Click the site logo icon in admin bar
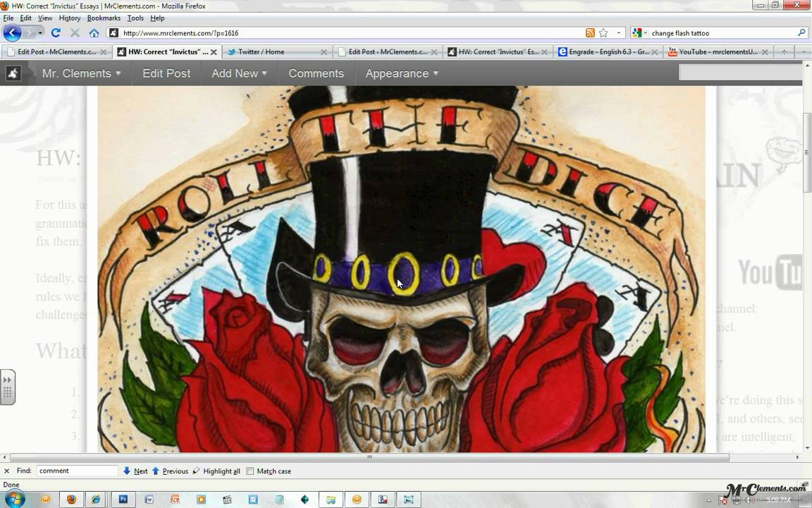Viewport: 812px width, 508px height. pos(13,73)
